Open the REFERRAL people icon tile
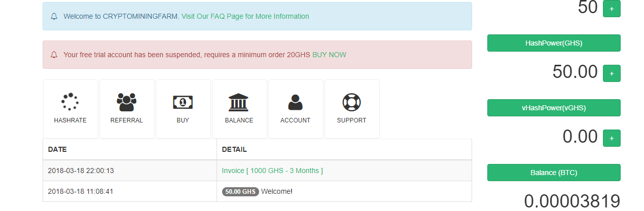644x211 pixels. 126,102
